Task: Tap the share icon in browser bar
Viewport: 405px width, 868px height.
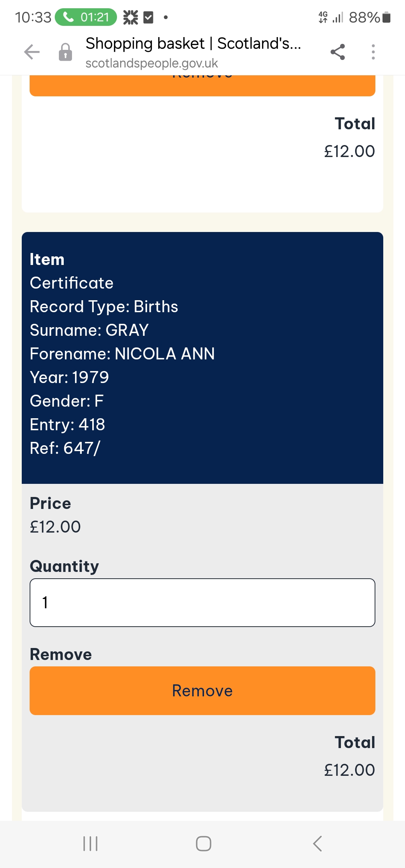Action: 337,52
